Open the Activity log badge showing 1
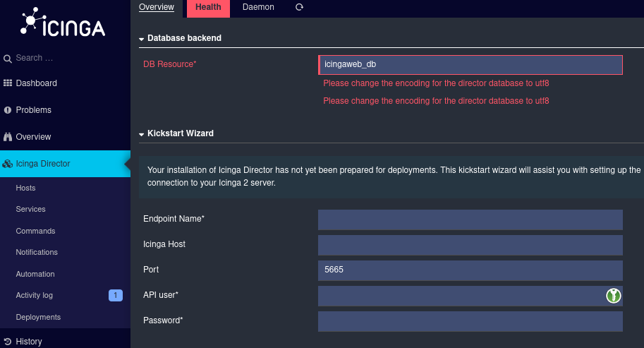 coord(116,295)
